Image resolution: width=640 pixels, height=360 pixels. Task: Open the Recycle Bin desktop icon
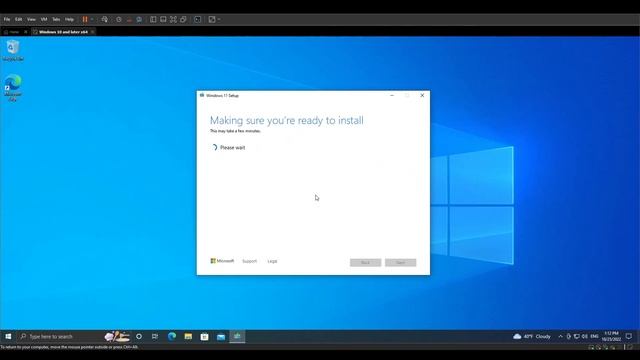click(13, 51)
